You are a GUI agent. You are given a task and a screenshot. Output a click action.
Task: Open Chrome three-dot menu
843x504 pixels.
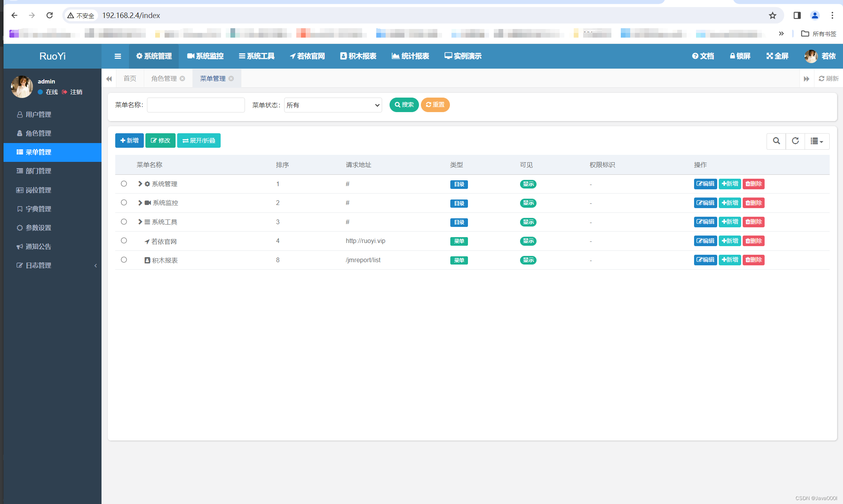point(832,15)
